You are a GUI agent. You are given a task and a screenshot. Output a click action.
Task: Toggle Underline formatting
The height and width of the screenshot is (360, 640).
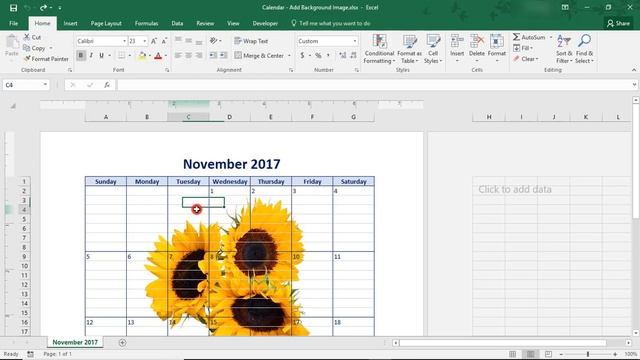tap(101, 55)
